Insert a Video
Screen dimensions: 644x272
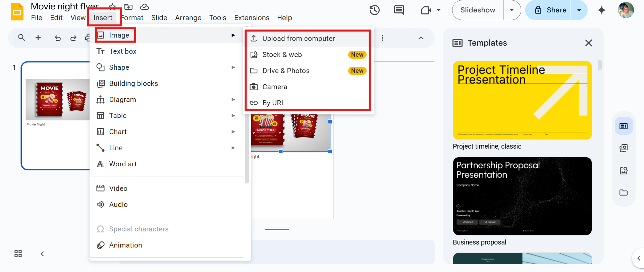click(x=166, y=188)
